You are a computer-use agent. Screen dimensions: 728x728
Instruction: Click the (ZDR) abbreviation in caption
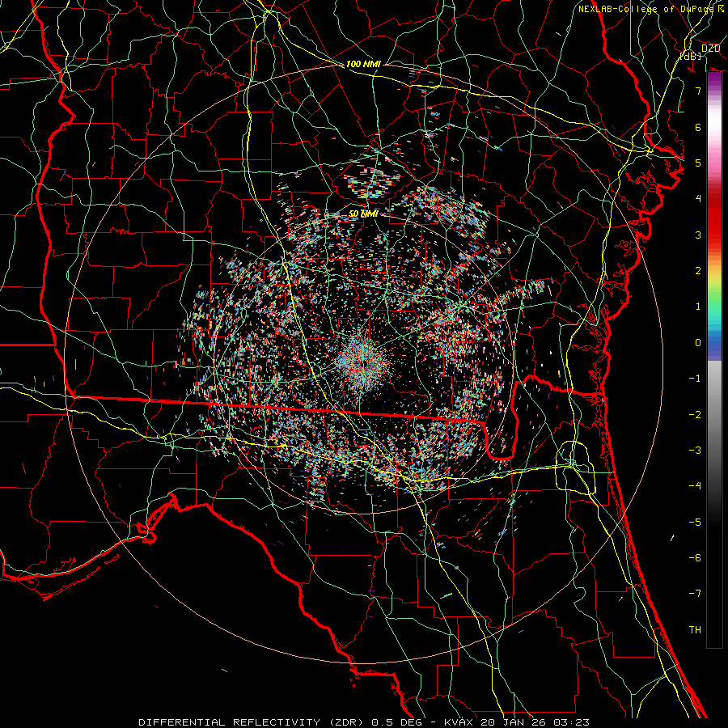(348, 722)
